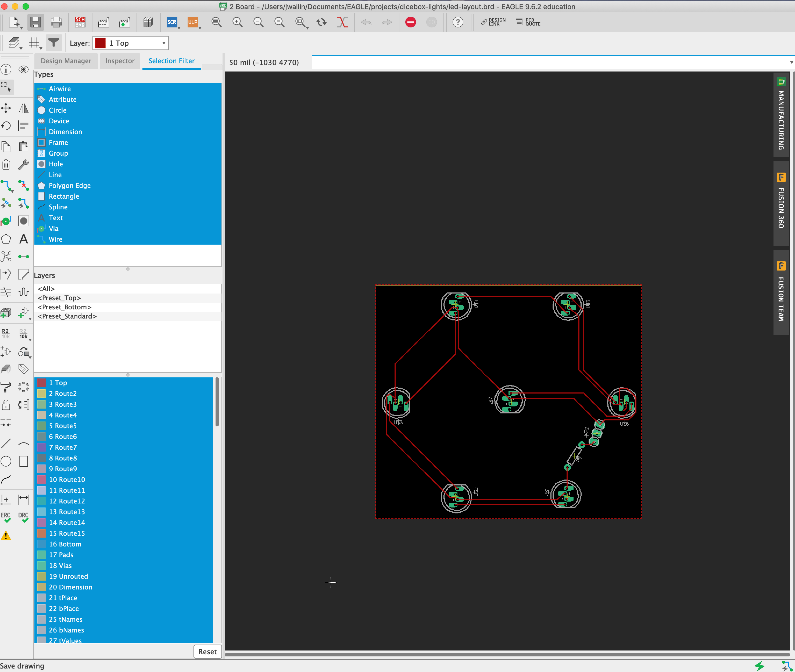
Task: Open the Layer dropdown showing 1 Top
Action: [131, 43]
